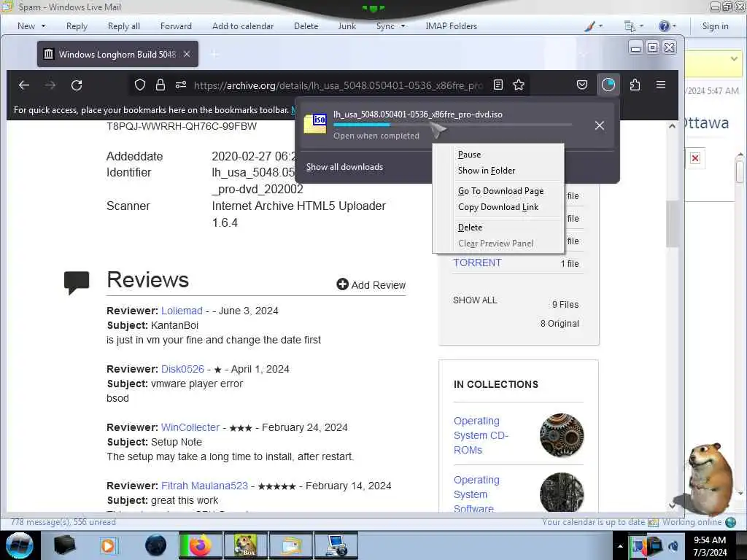Close the Windows Longhorn Build 5048 tab
The width and height of the screenshot is (747, 560).
[x=187, y=54]
